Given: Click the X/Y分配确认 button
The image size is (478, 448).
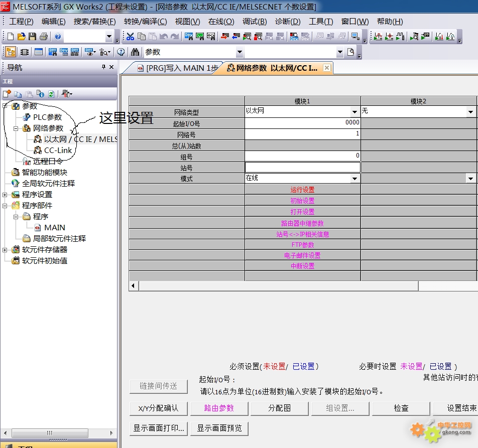Looking at the screenshot, I should (158, 408).
